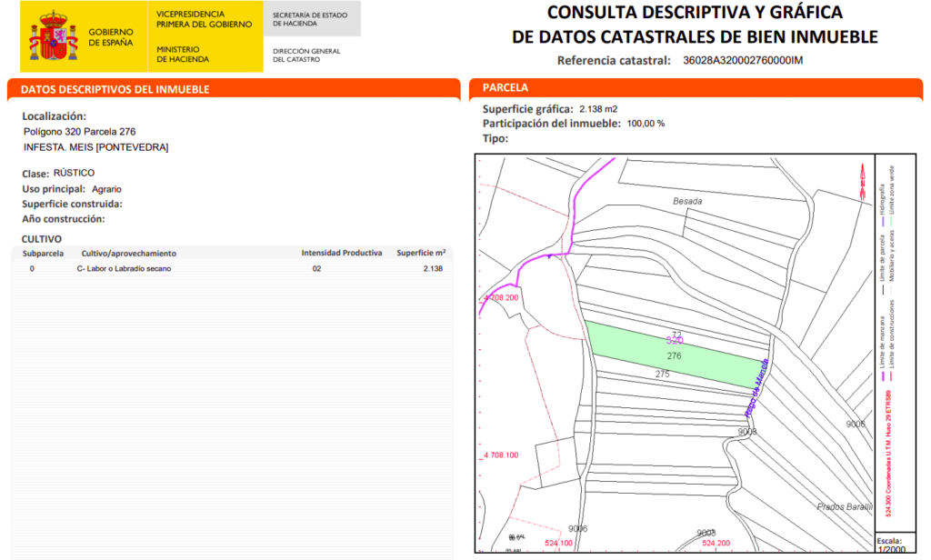931x560 pixels.
Task: Click the 4.708.200 coordinate marker on map
Action: tap(501, 297)
